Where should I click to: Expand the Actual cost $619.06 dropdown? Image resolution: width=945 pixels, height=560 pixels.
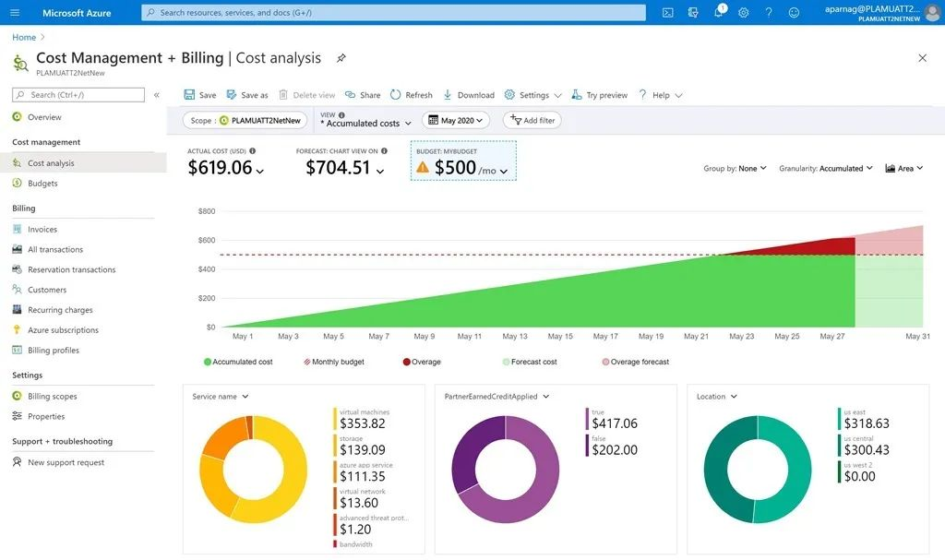pyautogui.click(x=225, y=168)
